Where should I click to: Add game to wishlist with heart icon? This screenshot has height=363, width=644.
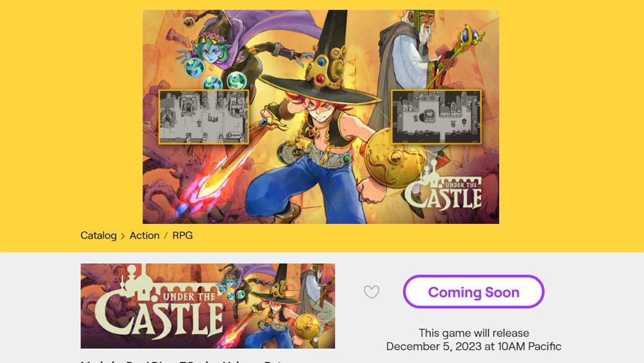click(x=371, y=292)
